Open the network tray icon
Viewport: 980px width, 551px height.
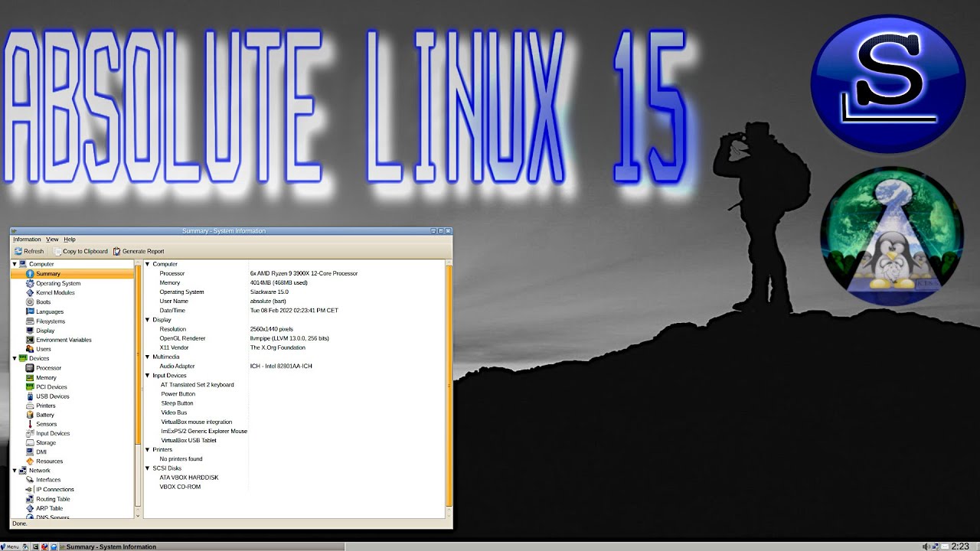click(x=936, y=546)
